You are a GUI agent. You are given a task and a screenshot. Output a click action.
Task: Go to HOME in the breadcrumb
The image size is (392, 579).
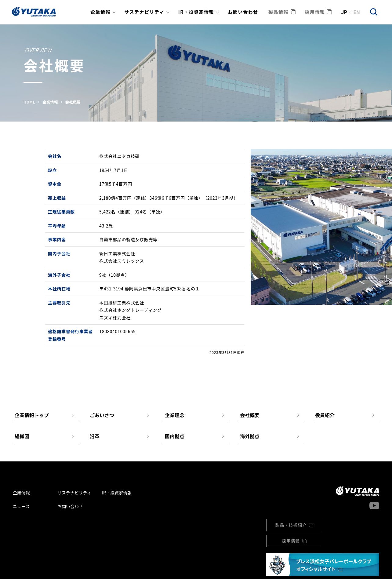pyautogui.click(x=29, y=102)
